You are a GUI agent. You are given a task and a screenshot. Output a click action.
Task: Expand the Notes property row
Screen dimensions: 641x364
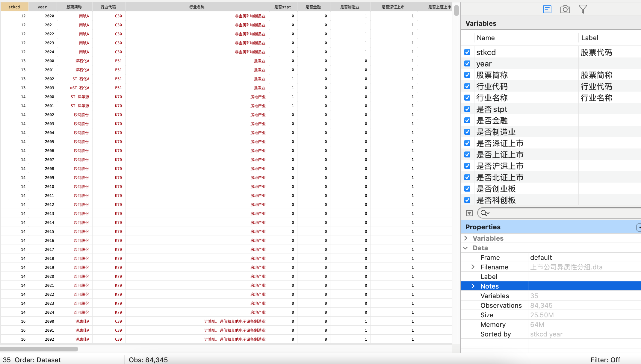[473, 286]
